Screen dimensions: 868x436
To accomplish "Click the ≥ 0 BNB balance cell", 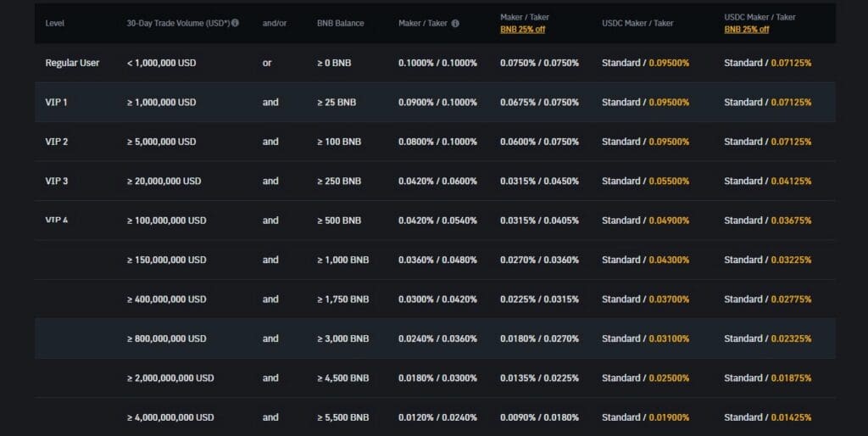I will [x=334, y=63].
